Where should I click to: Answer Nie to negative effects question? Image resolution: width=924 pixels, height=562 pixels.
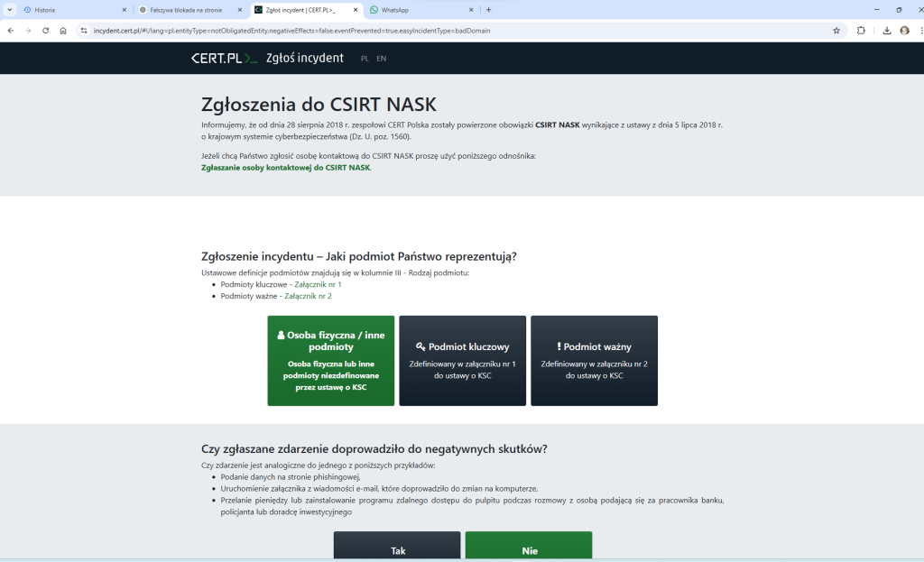529,546
